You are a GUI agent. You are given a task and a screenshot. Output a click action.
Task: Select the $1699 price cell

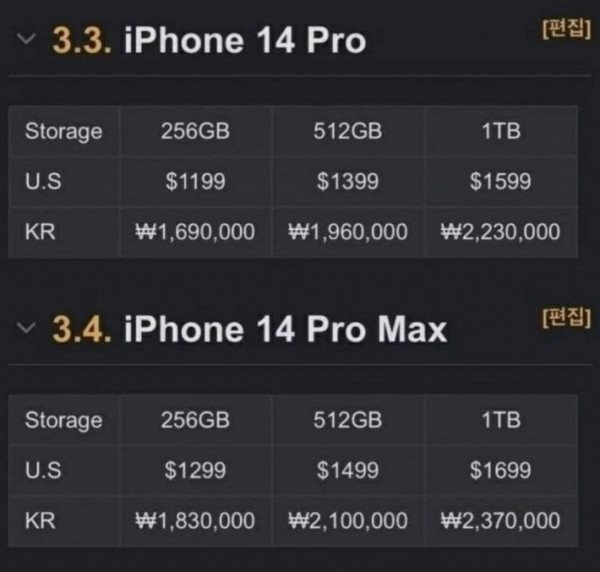click(500, 470)
